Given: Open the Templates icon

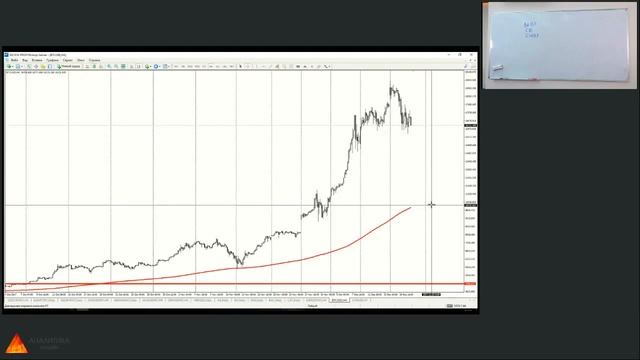Looking at the screenshot, I should tap(165, 66).
